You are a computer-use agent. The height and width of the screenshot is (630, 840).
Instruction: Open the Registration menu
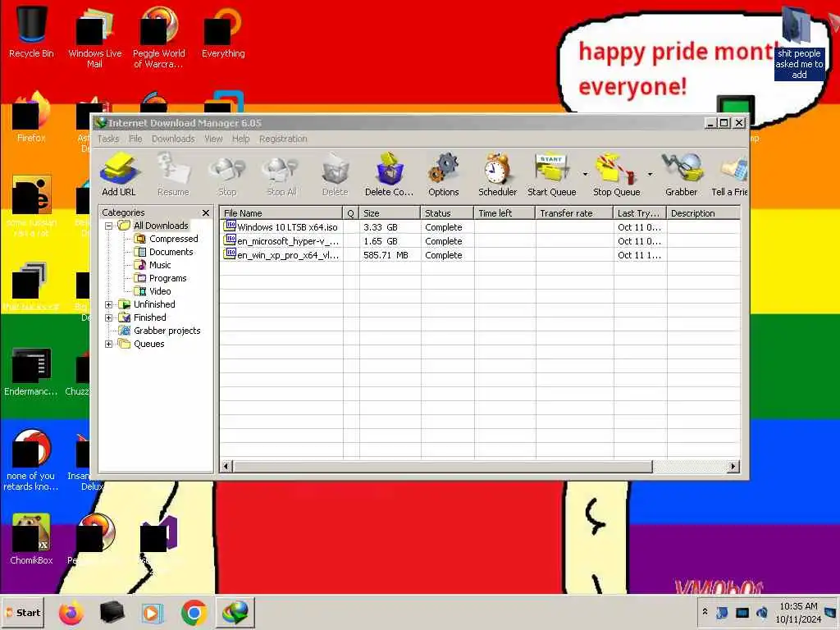coord(283,139)
